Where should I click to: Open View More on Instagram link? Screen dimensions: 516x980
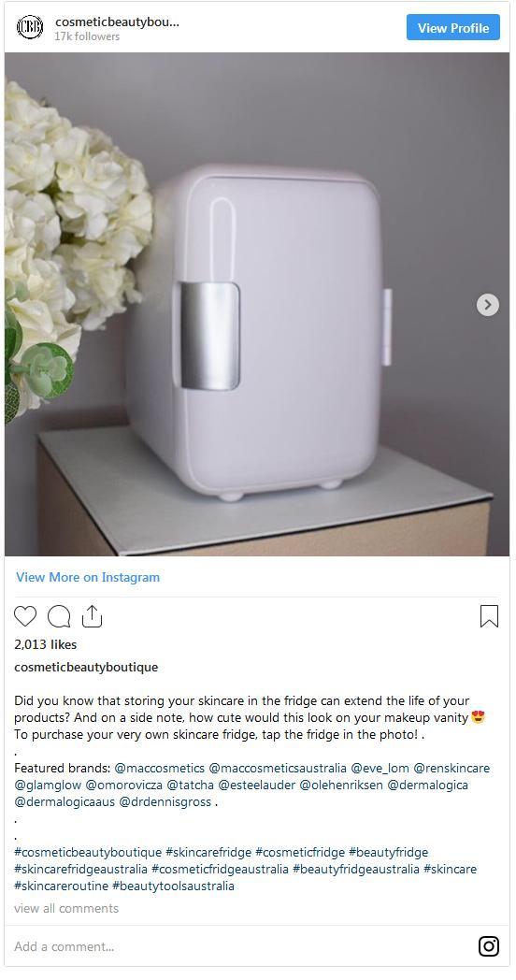(88, 577)
